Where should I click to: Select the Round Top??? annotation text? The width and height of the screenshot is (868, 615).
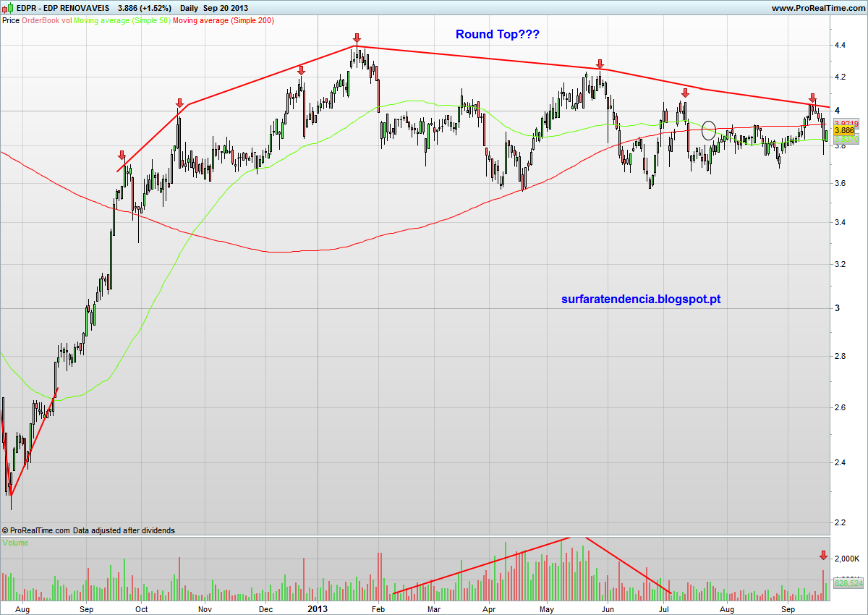point(497,34)
